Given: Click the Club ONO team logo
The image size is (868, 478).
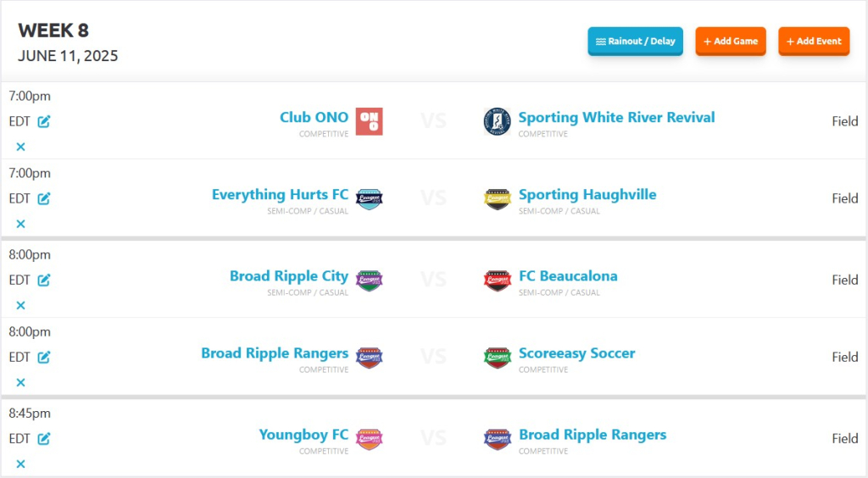Looking at the screenshot, I should pos(370,121).
